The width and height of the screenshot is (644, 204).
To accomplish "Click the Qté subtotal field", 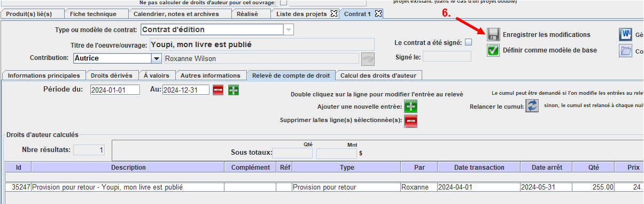I will coord(292,154).
